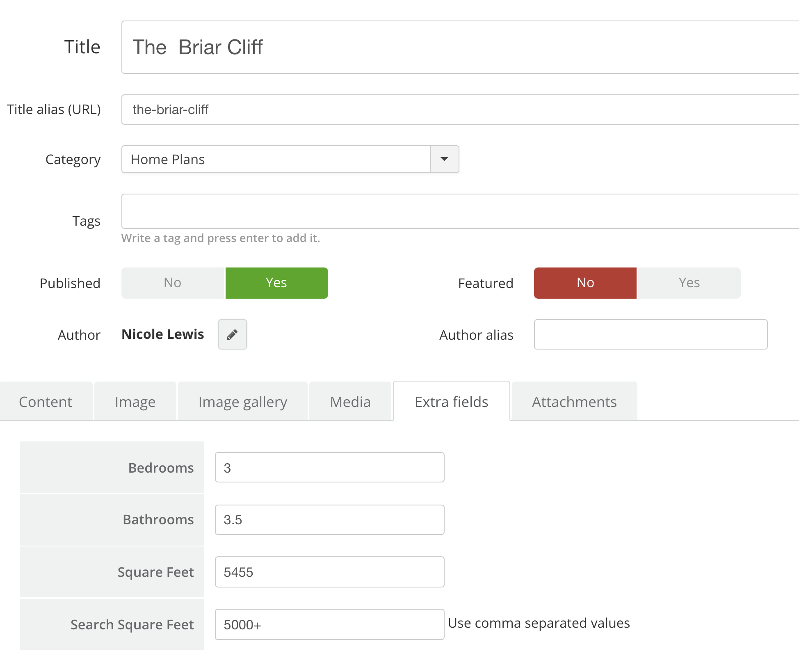Click into the Tags input box

(x=459, y=211)
